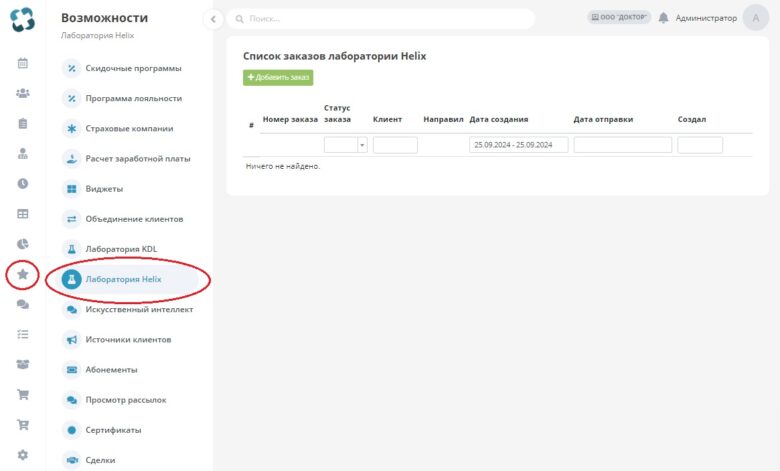Open the star features sidebar icon

click(x=23, y=274)
